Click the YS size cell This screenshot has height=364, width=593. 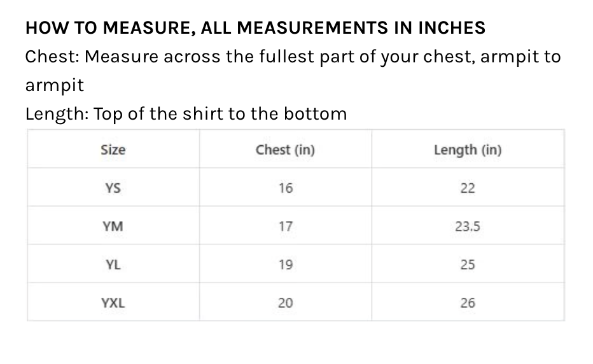113,188
